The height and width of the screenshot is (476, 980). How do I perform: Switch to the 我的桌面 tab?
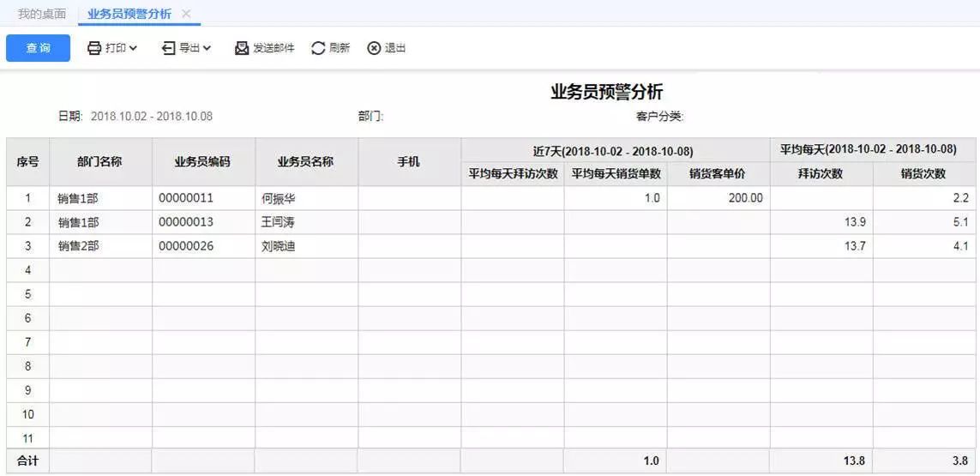[42, 14]
